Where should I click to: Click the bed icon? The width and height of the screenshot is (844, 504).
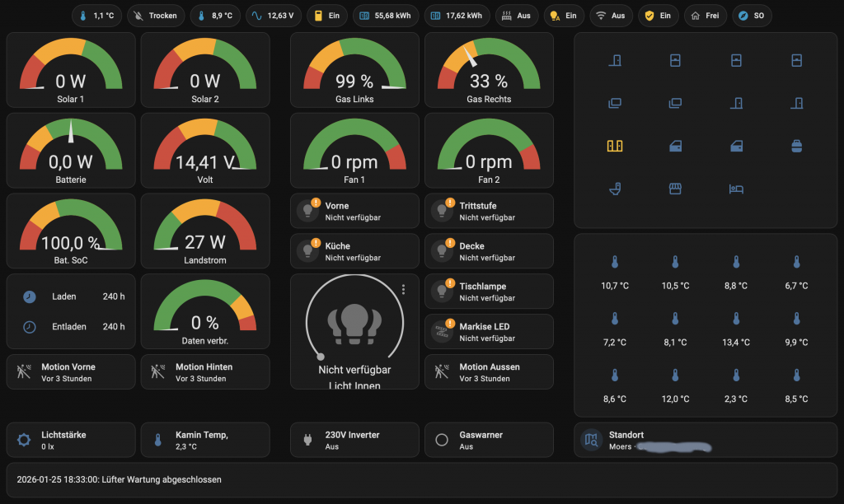(x=736, y=189)
